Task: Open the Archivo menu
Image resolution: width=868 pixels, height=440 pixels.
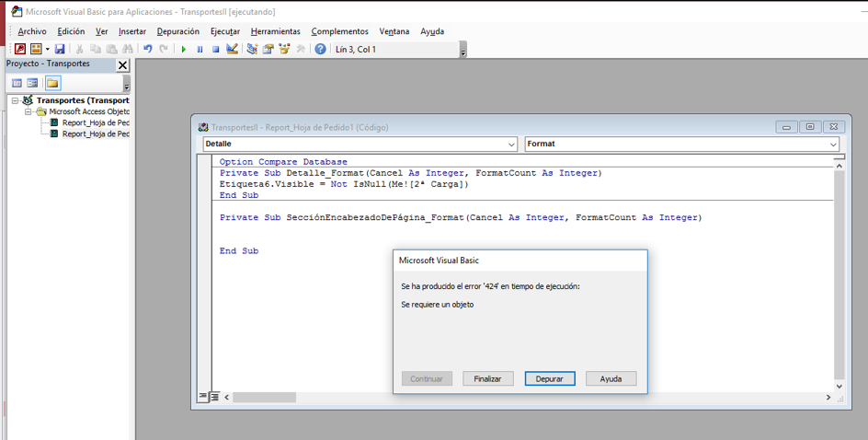Action: pos(32,31)
